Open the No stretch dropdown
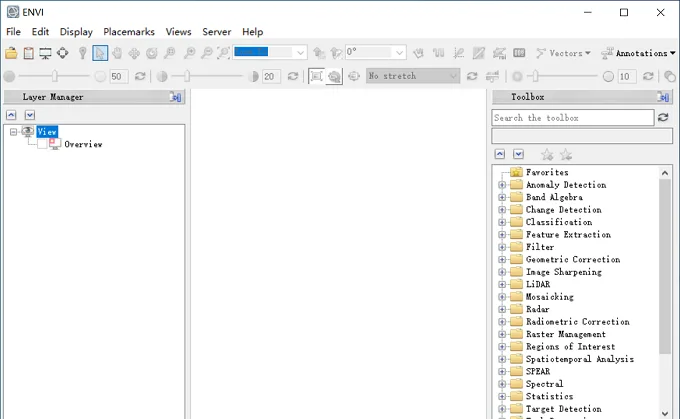680x419 pixels. pos(412,76)
